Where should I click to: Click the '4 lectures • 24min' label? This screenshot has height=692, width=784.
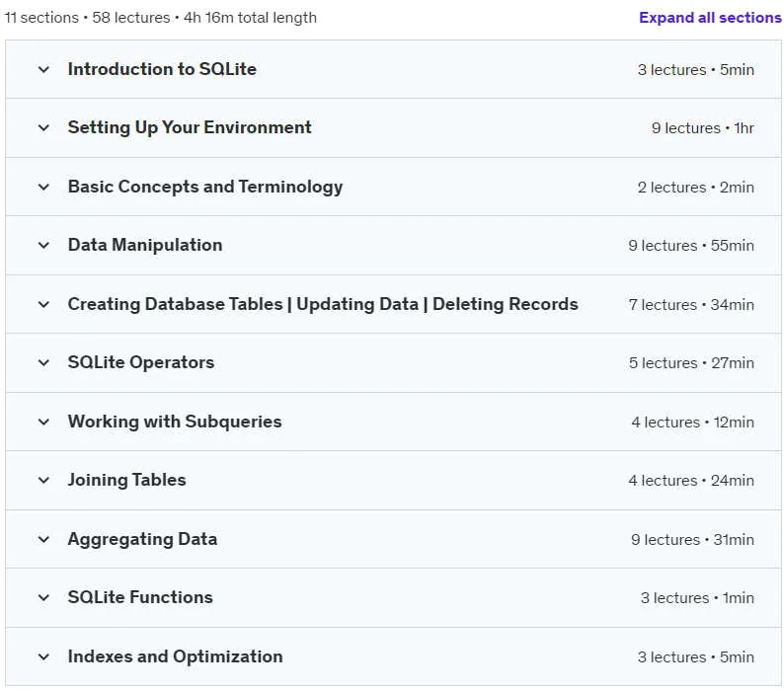[x=691, y=481]
